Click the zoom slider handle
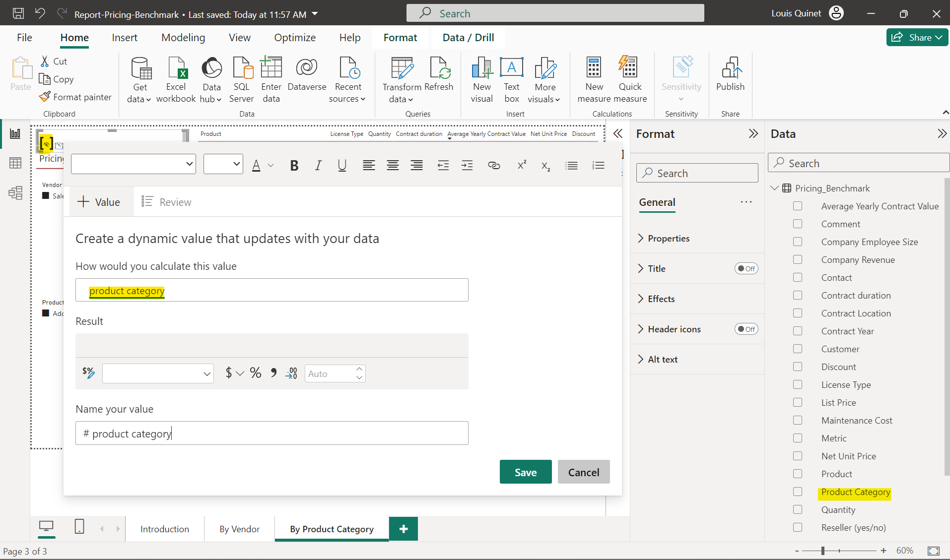Screen dimensions: 950x560 point(823,551)
